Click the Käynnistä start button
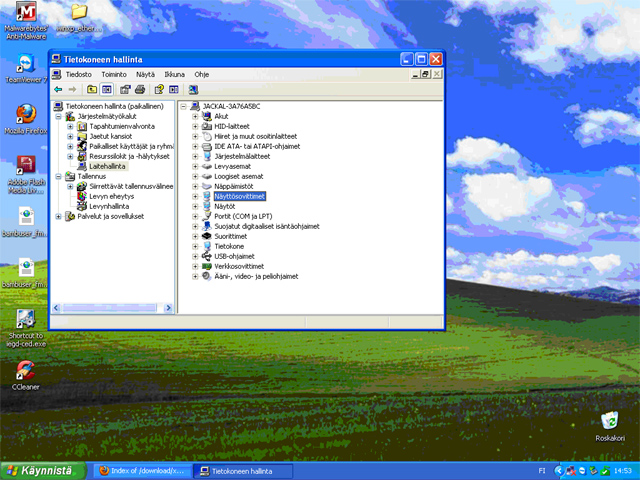Viewport: 640px width, 480px height. click(42, 471)
